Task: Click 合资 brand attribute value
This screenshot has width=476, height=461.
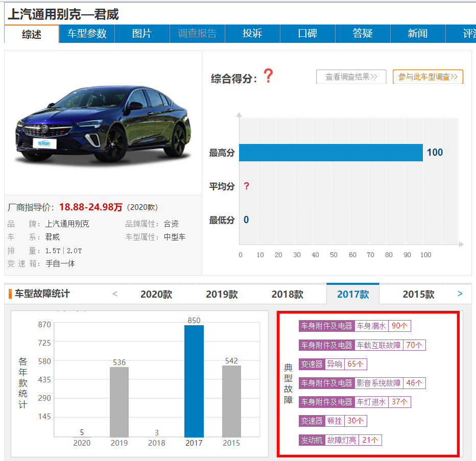Action: [x=171, y=224]
